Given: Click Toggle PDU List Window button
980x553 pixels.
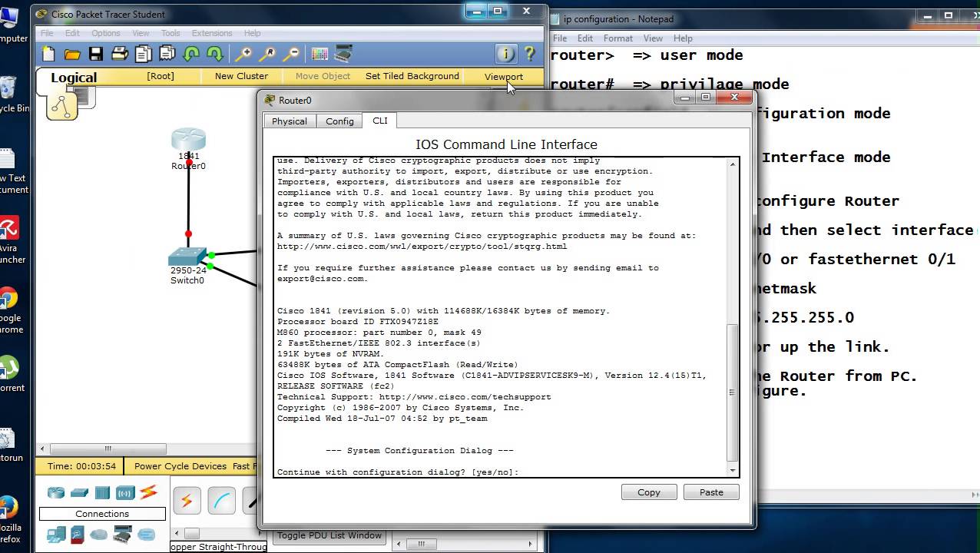Looking at the screenshot, I should click(329, 535).
